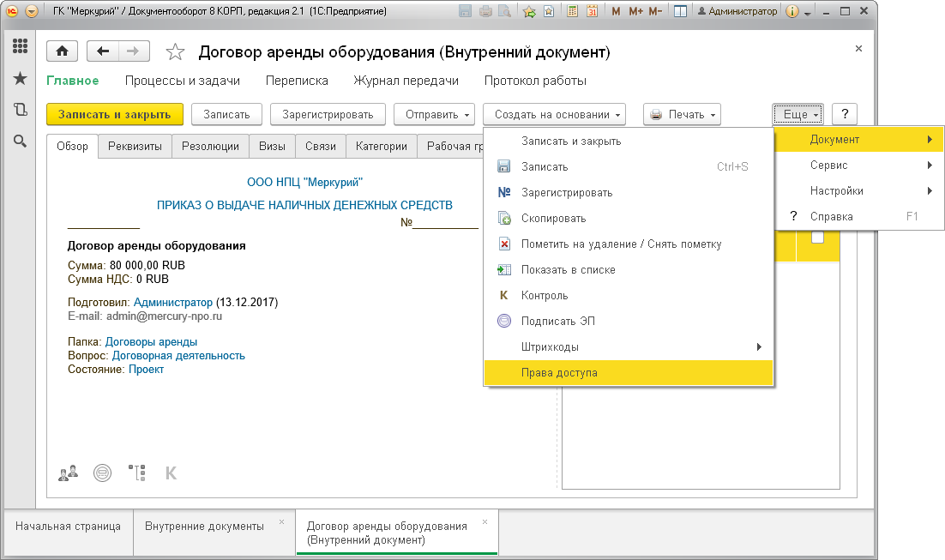The image size is (945, 560).
Task: Switch to the Визы tab
Action: tap(272, 146)
